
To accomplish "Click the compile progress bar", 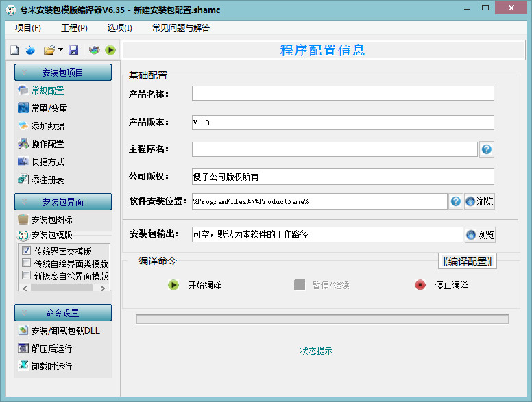I will 322,319.
